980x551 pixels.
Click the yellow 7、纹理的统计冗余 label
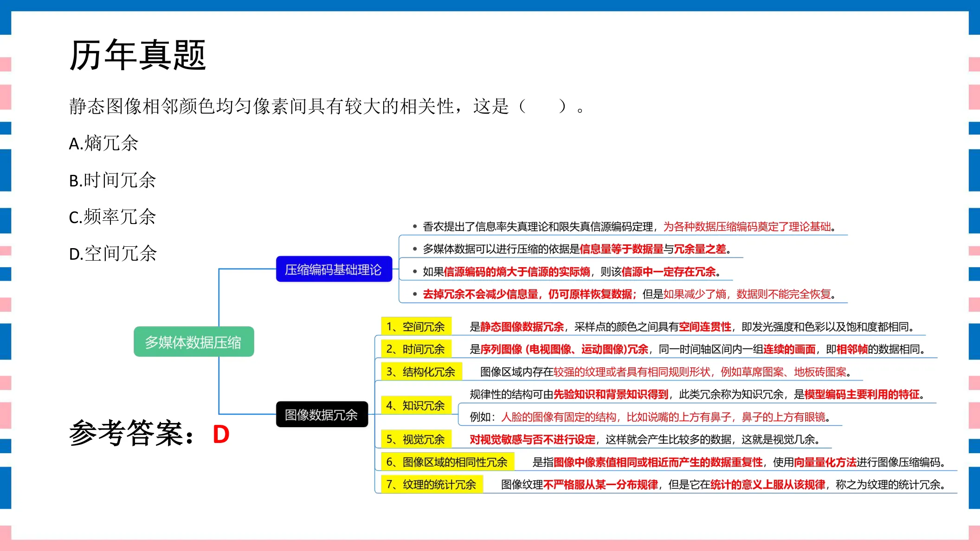(432, 484)
